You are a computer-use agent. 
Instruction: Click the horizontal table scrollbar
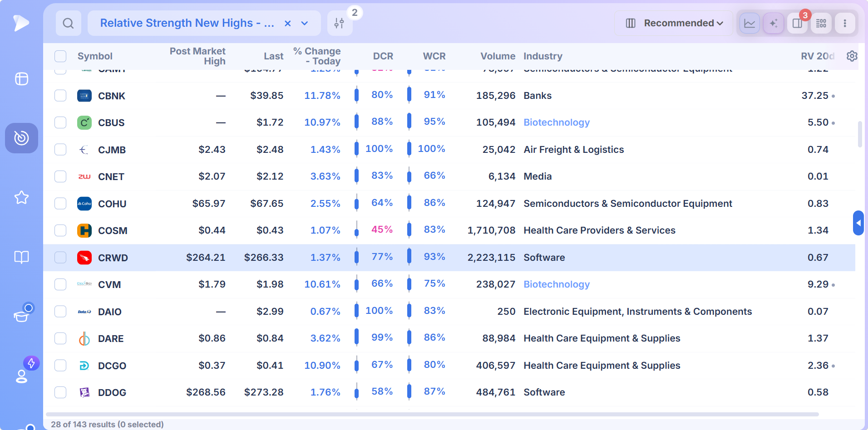pyautogui.click(x=432, y=414)
